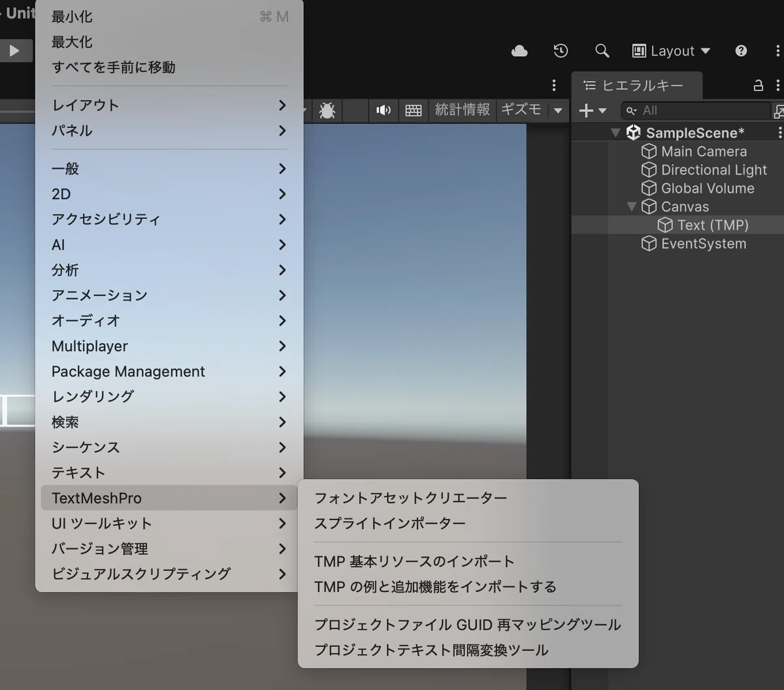The height and width of the screenshot is (690, 784).
Task: Select Global Volume object
Action: click(x=708, y=188)
